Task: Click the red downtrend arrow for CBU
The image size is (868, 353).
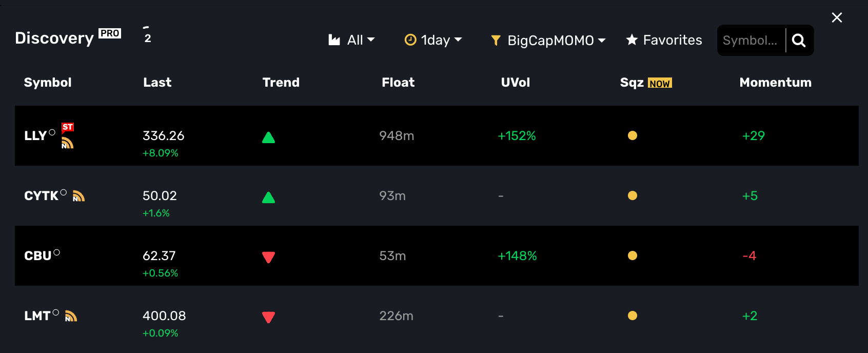Action: point(268,257)
